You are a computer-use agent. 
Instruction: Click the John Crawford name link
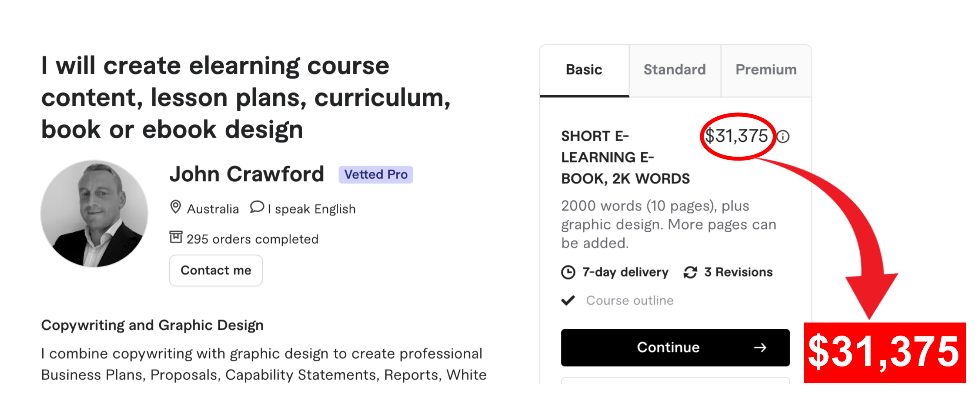(247, 174)
